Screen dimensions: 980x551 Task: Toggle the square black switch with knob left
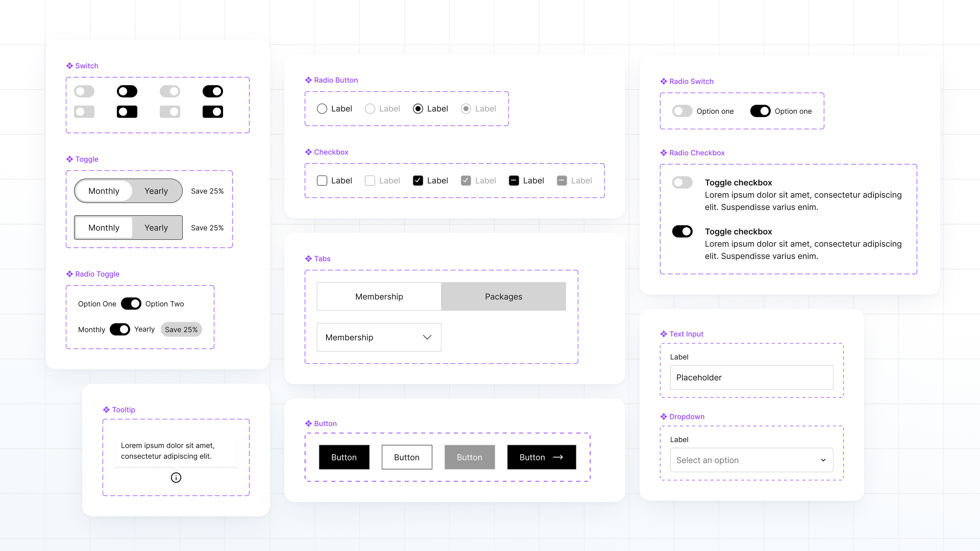[x=127, y=112]
